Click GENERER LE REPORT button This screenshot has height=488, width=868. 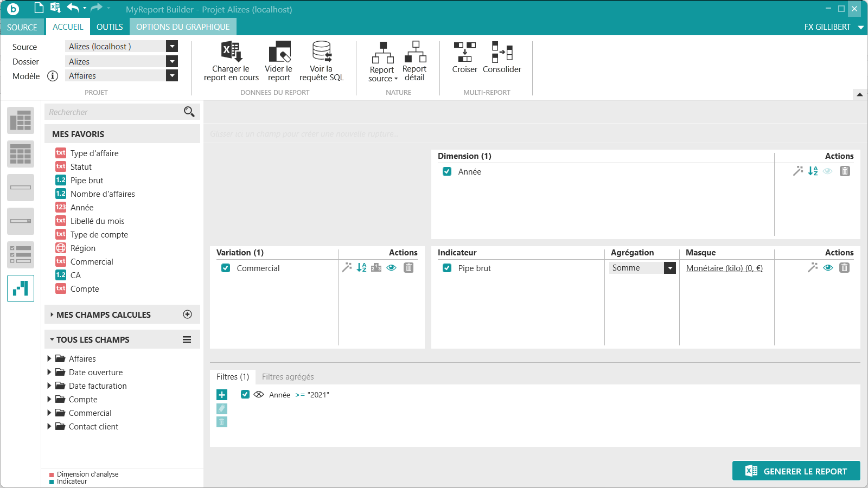[796, 471]
